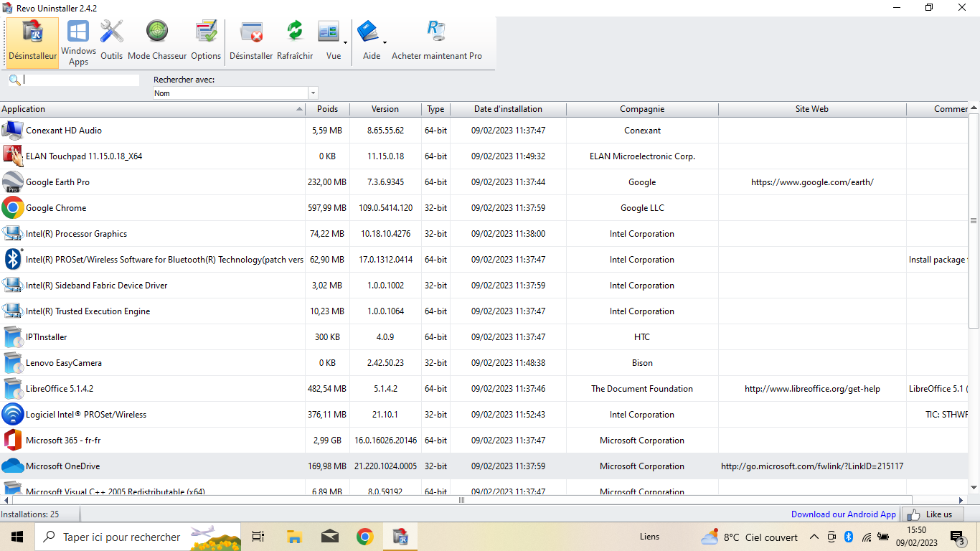This screenshot has height=551, width=980.
Task: Click the horizontal scrollbar right arrow
Action: tap(961, 500)
